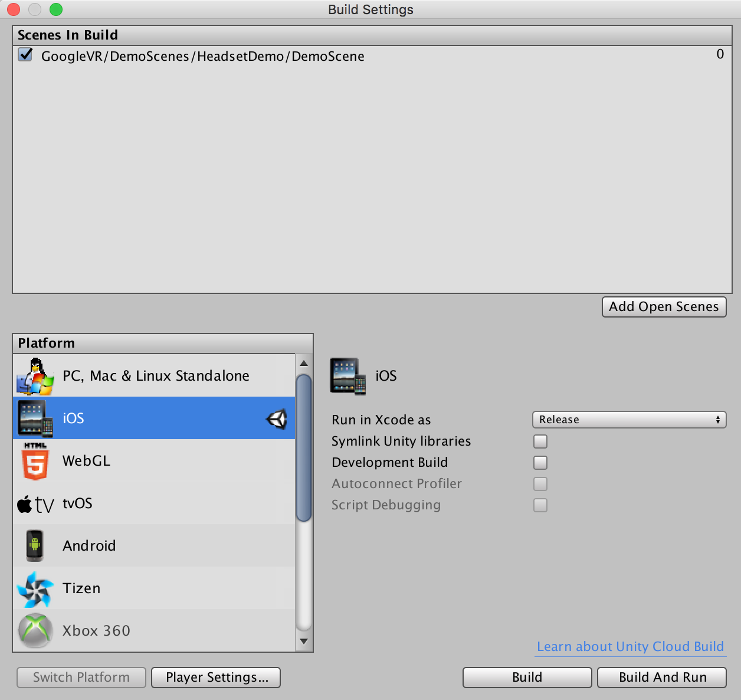Viewport: 741px width, 700px height.
Task: Enable Development Build checkbox
Action: pos(540,463)
